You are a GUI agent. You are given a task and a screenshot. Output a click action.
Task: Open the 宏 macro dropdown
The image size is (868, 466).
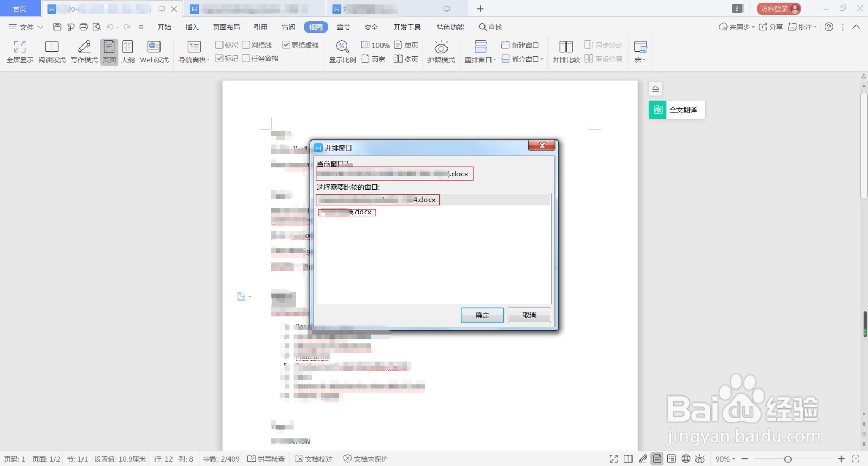click(640, 52)
